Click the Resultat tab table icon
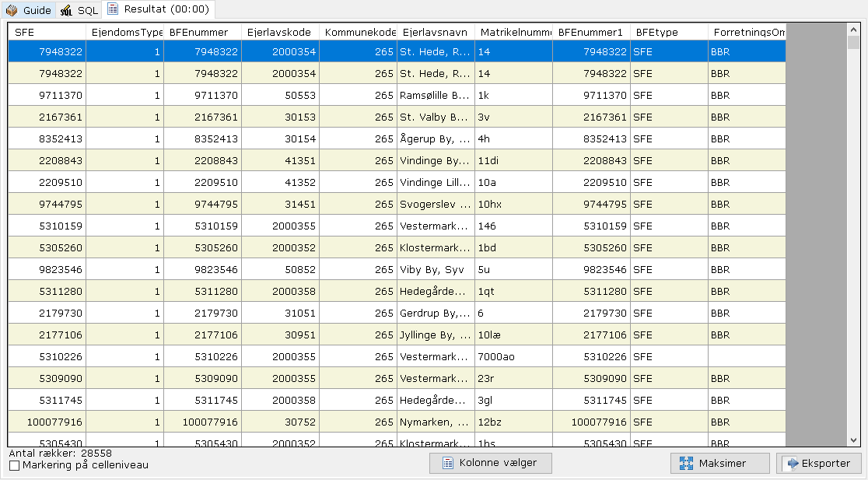 pyautogui.click(x=113, y=9)
